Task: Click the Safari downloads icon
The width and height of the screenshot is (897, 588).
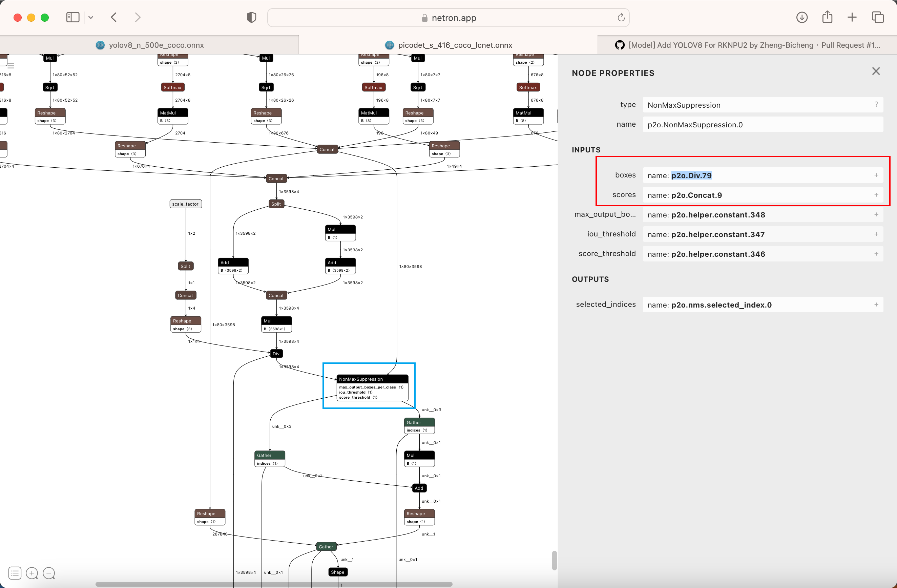Action: 802,17
